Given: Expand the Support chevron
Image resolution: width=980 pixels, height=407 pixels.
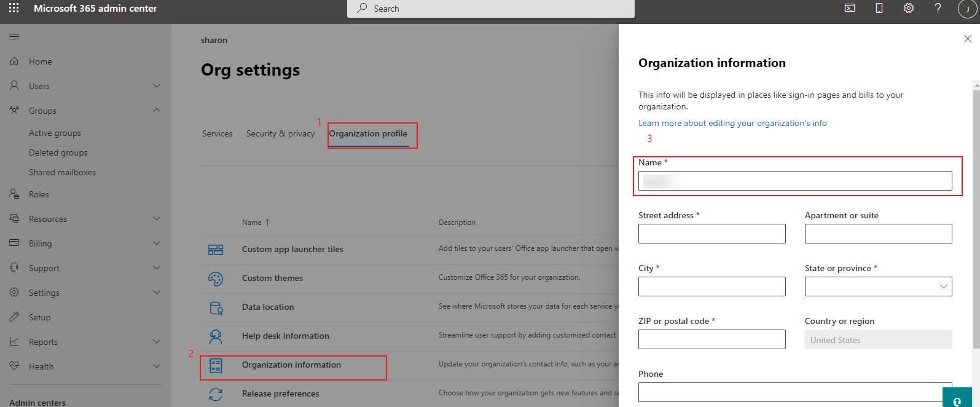Looking at the screenshot, I should click(x=157, y=268).
